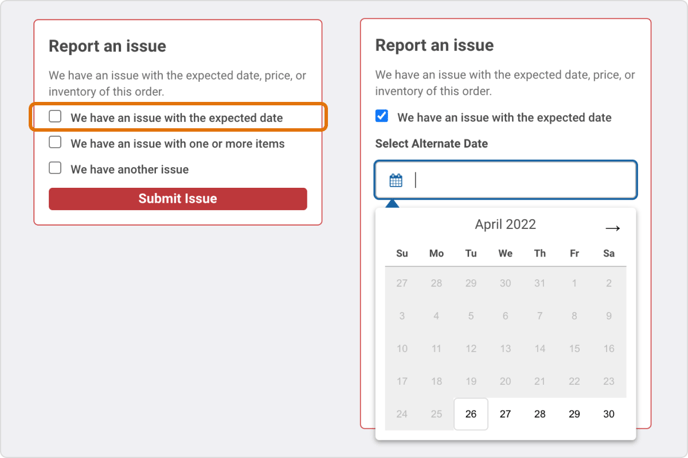Go to next month with arrow
The height and width of the screenshot is (458, 688).
[x=612, y=228]
